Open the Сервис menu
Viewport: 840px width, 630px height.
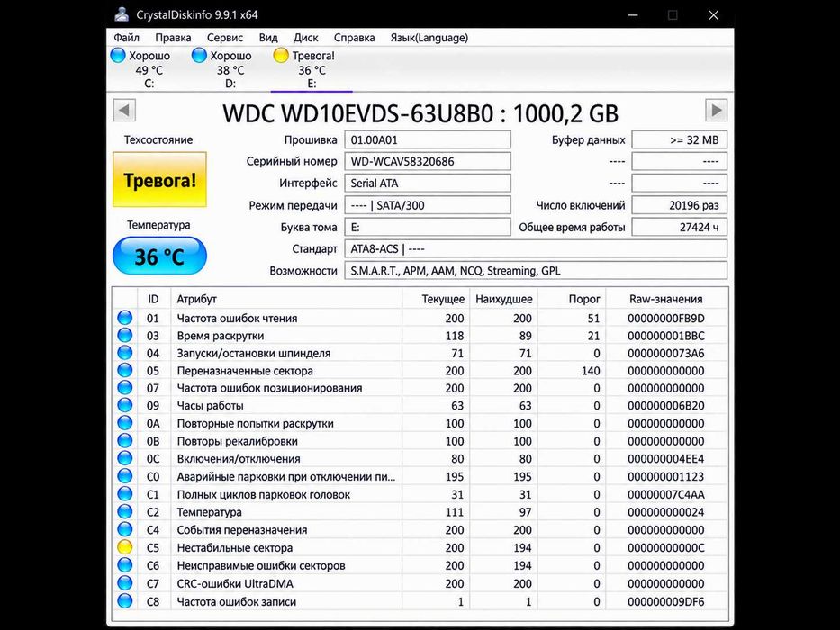[x=225, y=38]
